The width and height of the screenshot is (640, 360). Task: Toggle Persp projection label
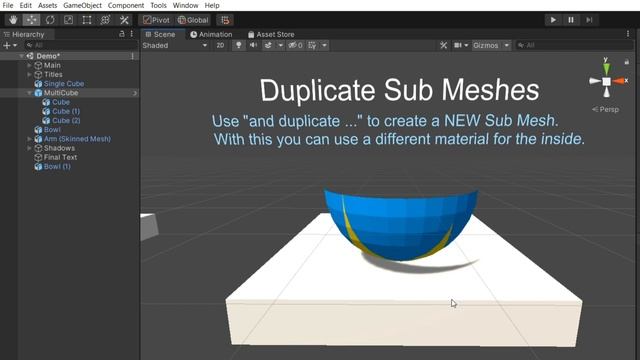click(x=606, y=109)
